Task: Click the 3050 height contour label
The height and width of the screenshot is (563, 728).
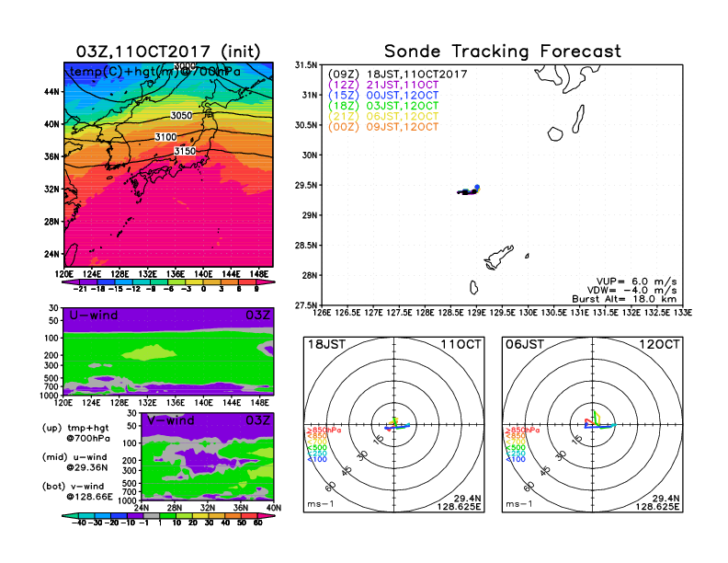Action: click(181, 115)
